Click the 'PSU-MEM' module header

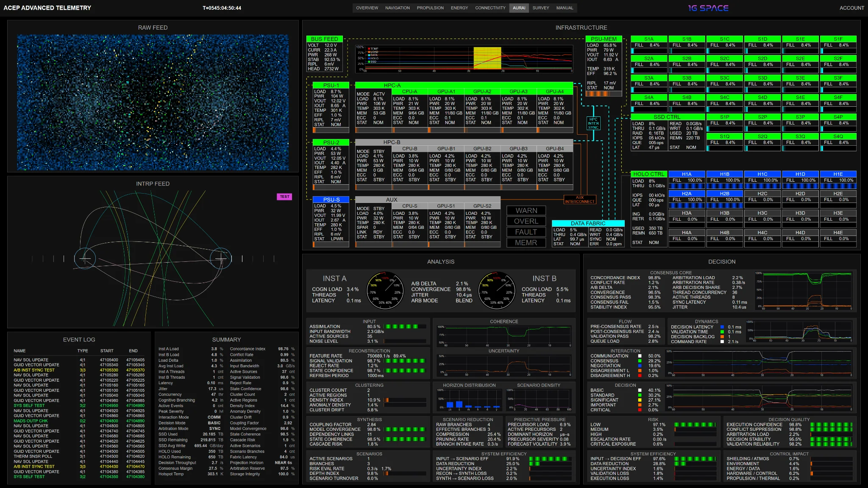point(604,39)
